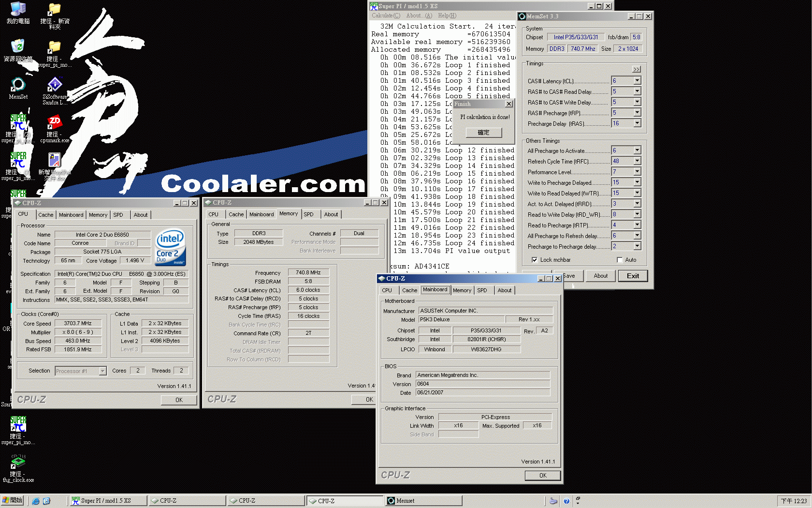
Task: Switch to Super PI taskbar button
Action: coord(108,501)
